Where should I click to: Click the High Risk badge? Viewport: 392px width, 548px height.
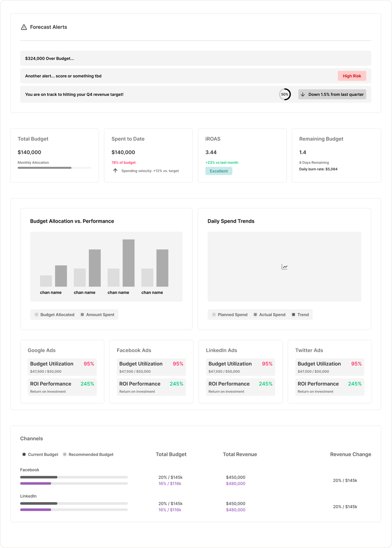pos(352,76)
